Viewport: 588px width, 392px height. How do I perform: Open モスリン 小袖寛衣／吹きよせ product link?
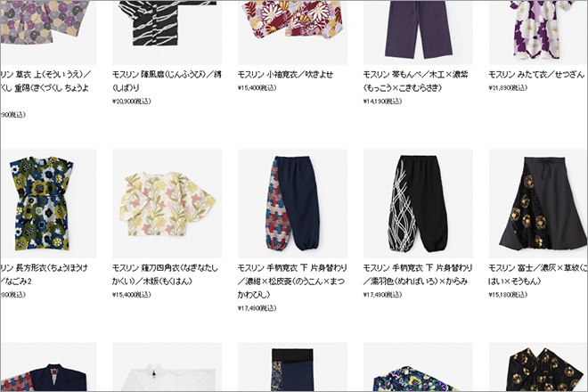[x=285, y=75]
